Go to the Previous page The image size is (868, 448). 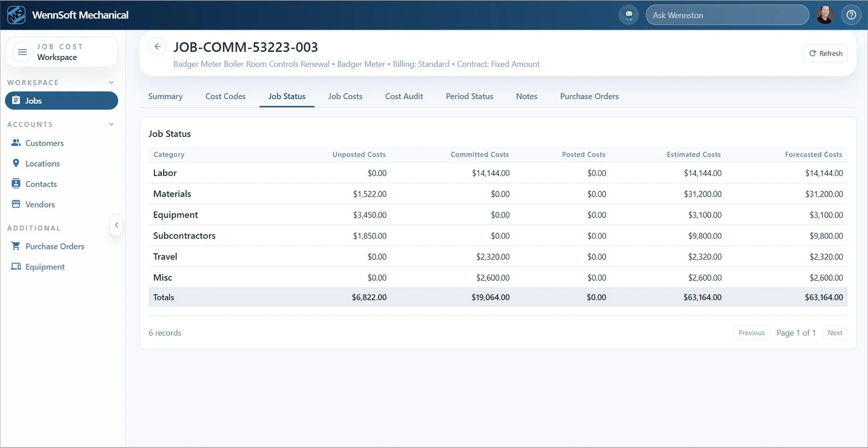[751, 333]
